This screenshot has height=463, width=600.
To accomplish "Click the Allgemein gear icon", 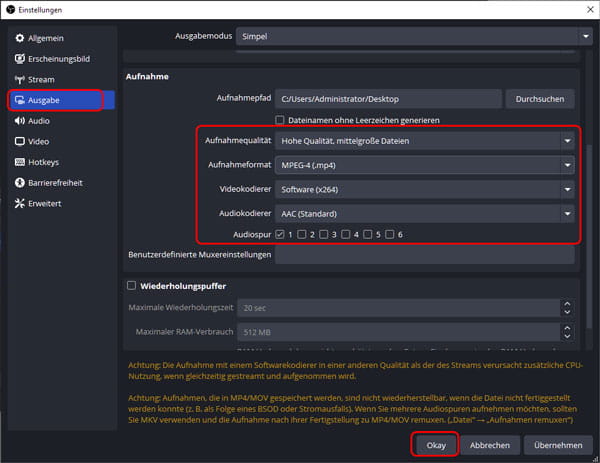I will point(18,38).
